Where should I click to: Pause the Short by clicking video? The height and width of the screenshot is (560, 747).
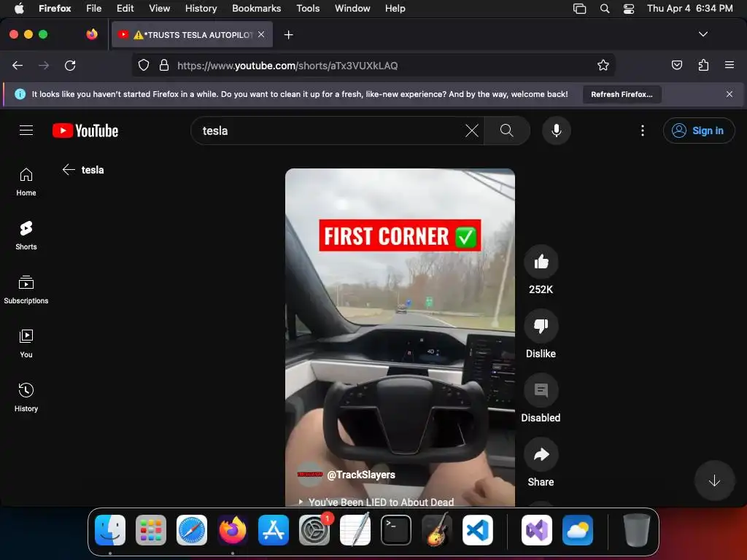click(400, 337)
